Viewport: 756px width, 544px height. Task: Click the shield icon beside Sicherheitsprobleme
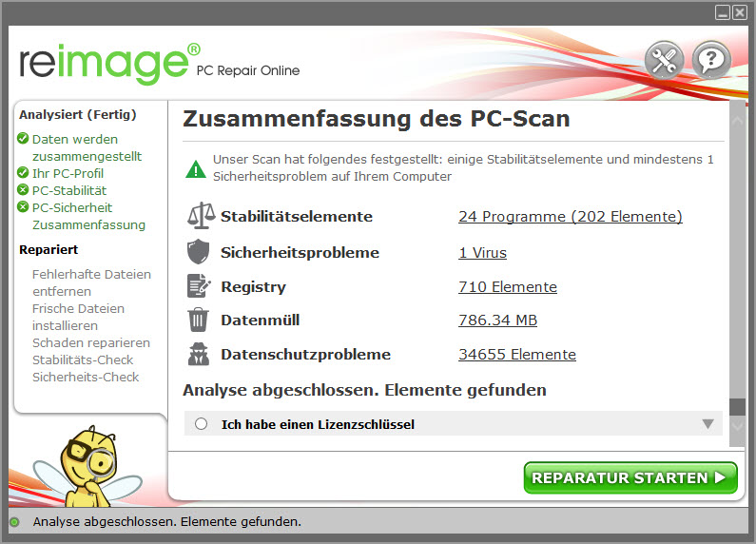(198, 252)
